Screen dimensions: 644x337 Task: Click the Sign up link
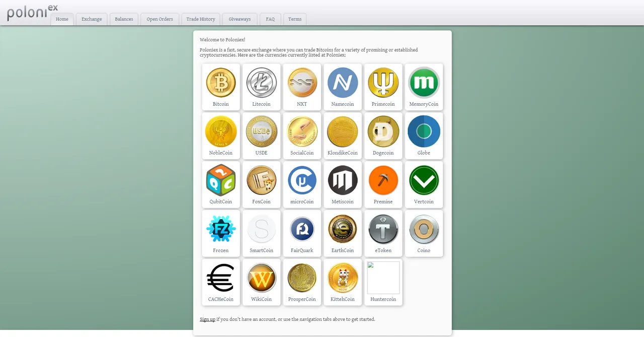tap(207, 319)
